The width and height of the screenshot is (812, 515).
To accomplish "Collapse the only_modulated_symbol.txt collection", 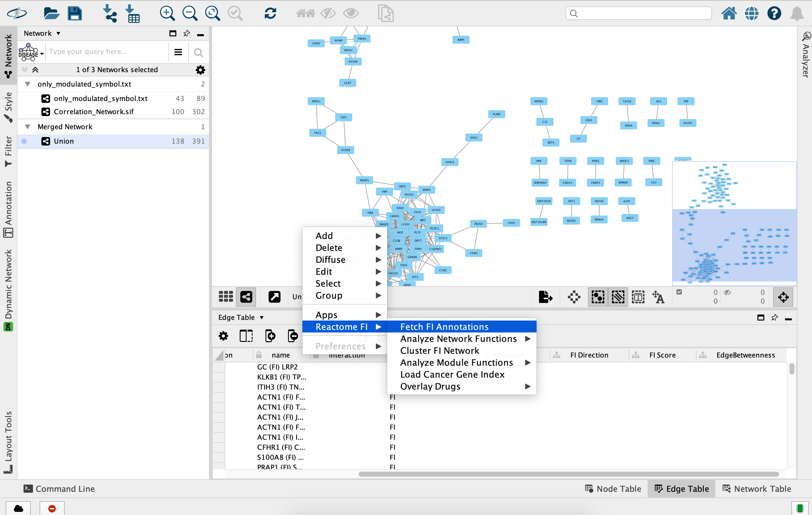I will 28,84.
